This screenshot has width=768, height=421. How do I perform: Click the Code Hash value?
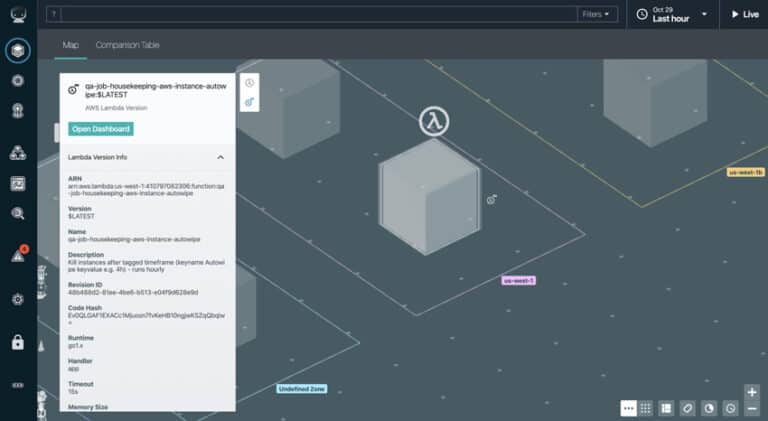click(146, 317)
